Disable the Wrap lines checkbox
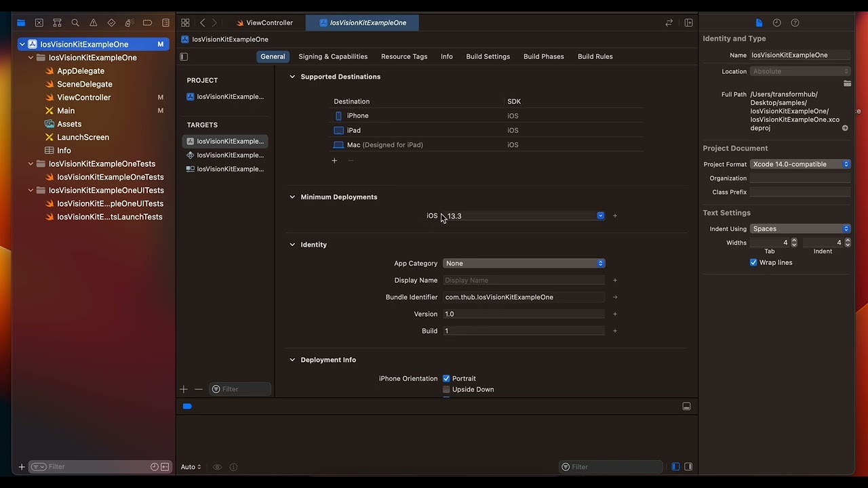 click(x=753, y=262)
